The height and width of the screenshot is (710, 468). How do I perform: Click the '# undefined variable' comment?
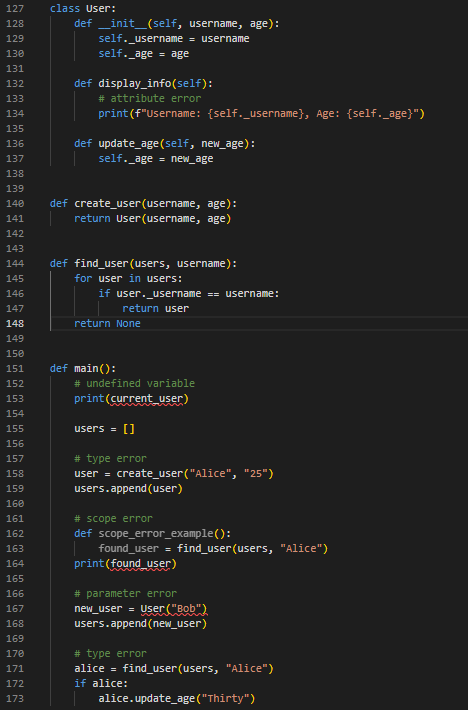click(134, 384)
